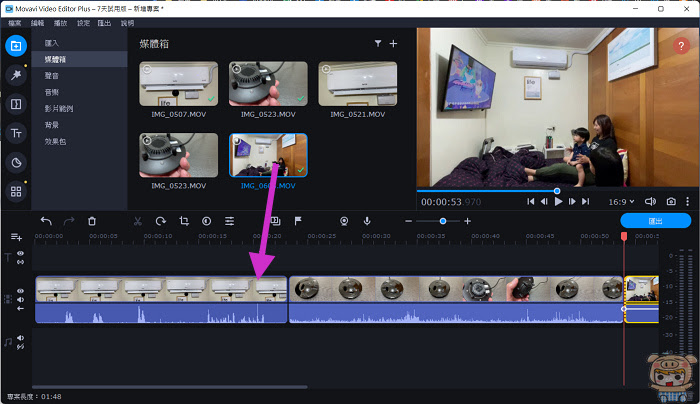Filter media bin files
This screenshot has height=404, width=700.
coord(378,43)
